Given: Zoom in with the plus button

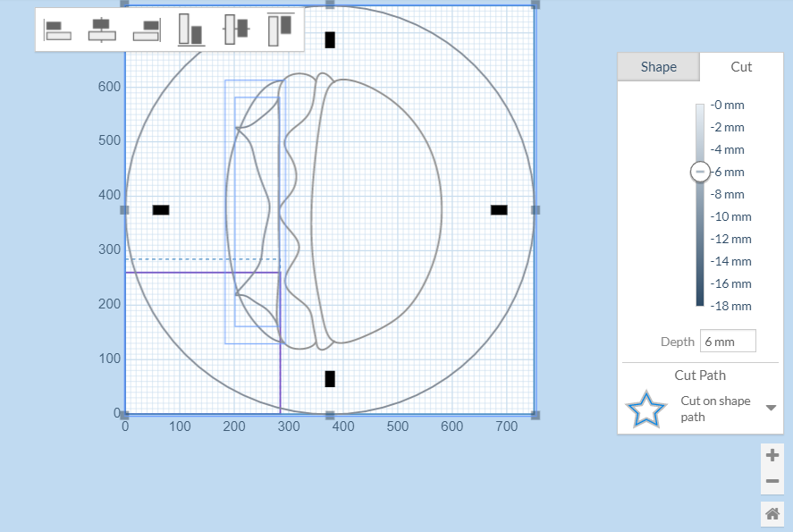Looking at the screenshot, I should point(772,455).
